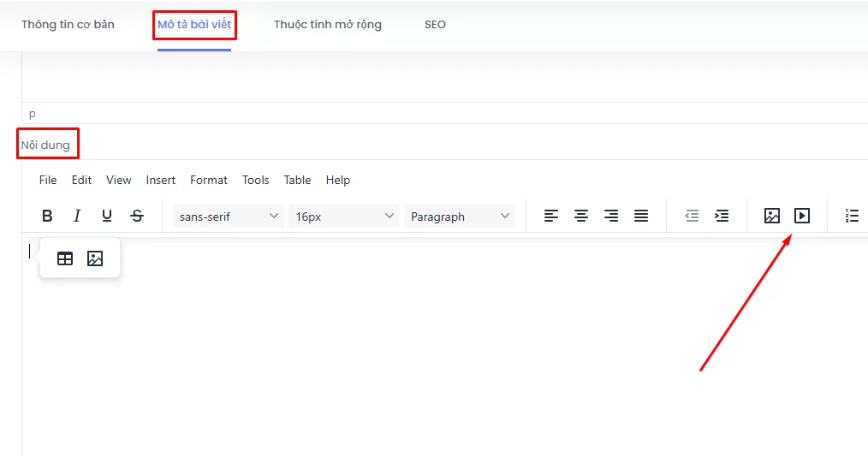Decrease paragraph indent
Screen dimensions: 868x457
pyautogui.click(x=692, y=217)
